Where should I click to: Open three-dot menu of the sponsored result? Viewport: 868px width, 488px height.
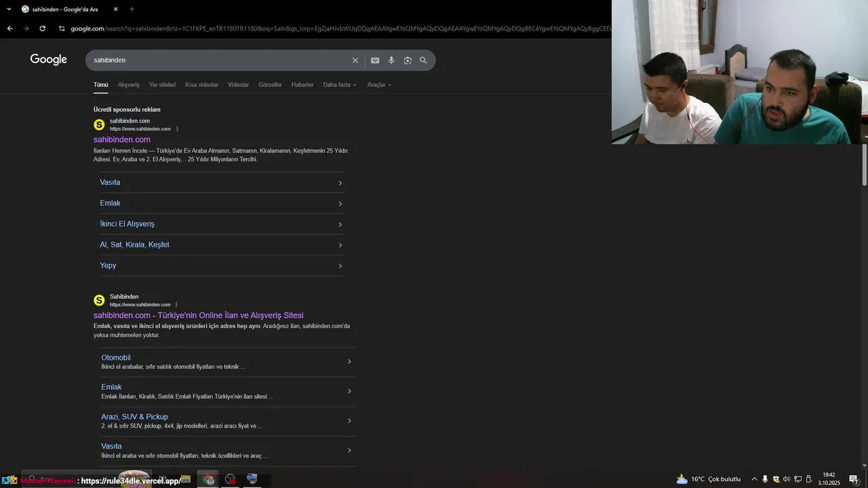point(177,129)
